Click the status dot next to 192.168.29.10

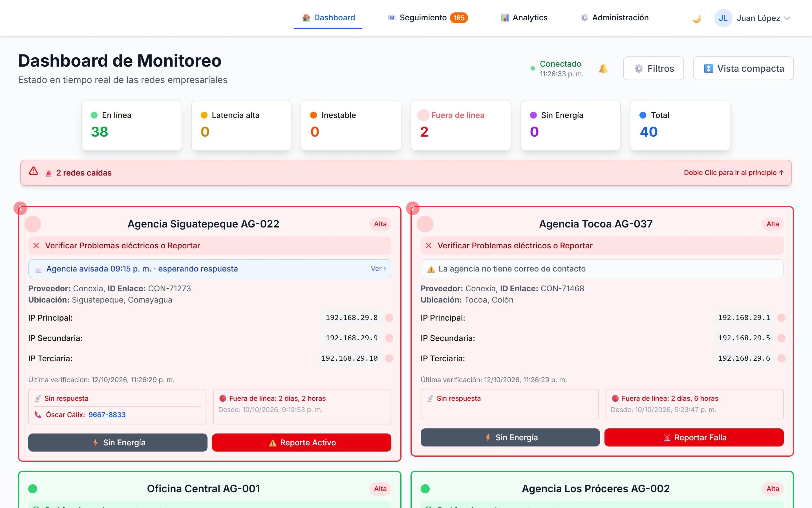pos(389,358)
